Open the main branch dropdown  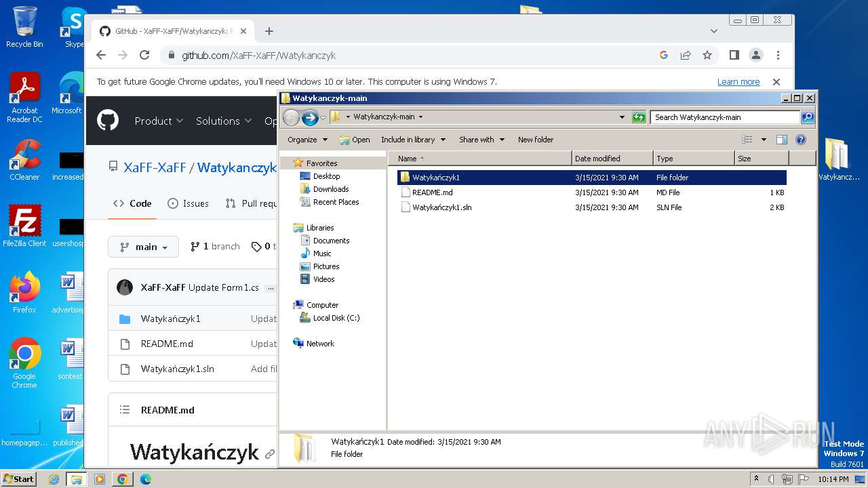tap(144, 247)
